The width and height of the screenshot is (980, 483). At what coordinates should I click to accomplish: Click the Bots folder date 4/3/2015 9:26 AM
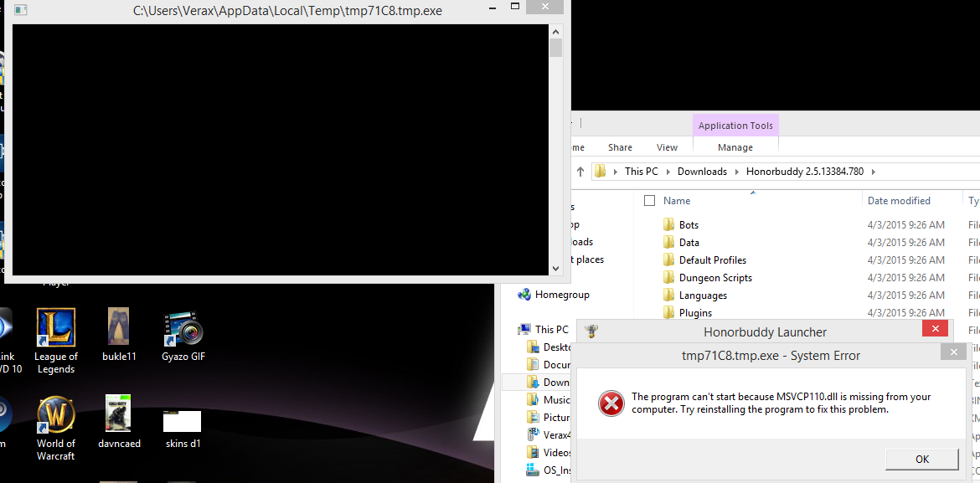pyautogui.click(x=905, y=225)
